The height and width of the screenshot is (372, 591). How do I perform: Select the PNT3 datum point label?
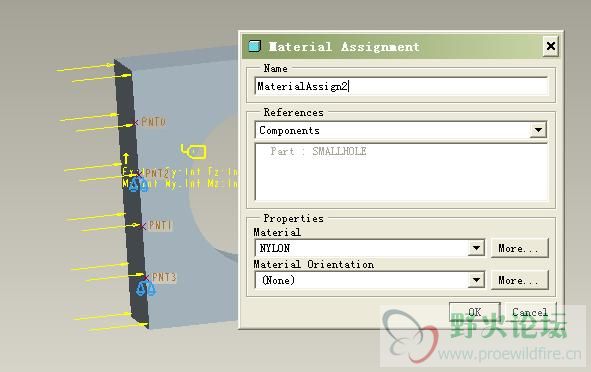[x=164, y=277]
